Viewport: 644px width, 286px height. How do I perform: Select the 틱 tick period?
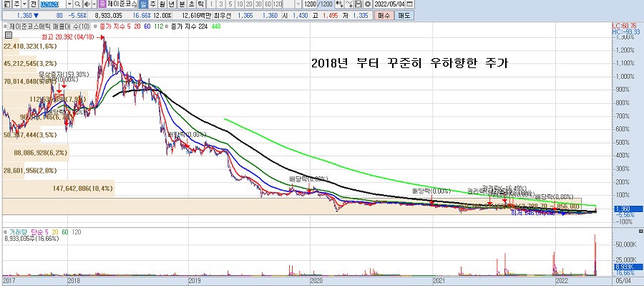point(201,4)
